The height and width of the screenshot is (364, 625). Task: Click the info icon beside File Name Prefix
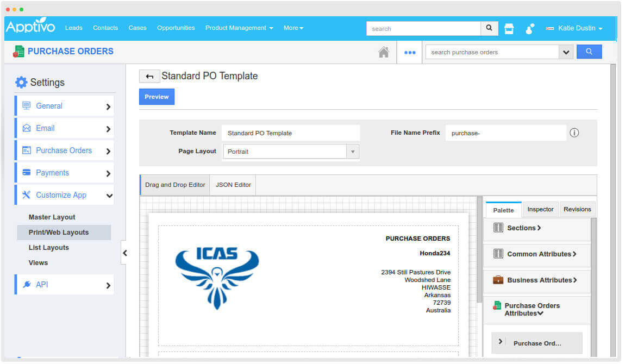click(x=574, y=133)
